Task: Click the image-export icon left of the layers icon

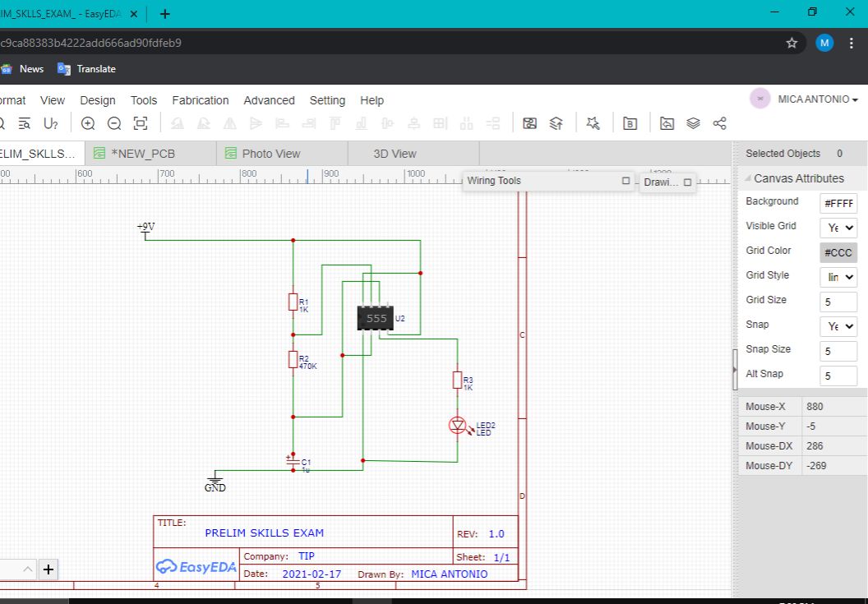Action: pos(667,122)
